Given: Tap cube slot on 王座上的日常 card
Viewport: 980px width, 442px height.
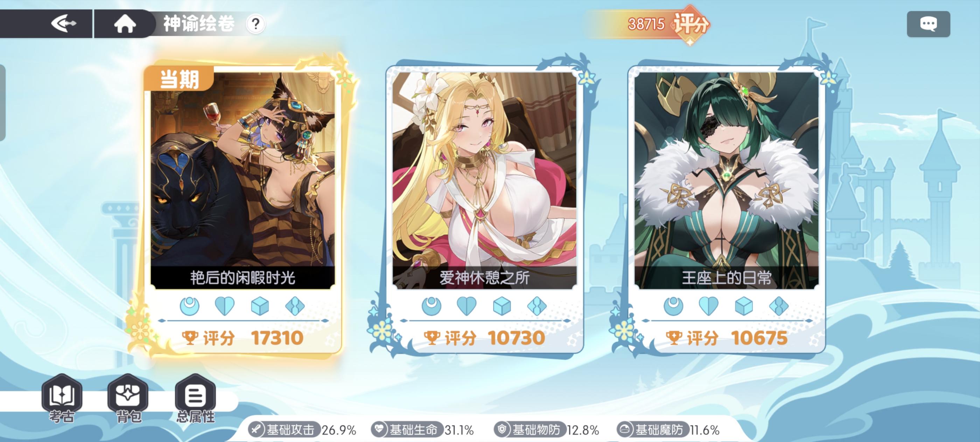Looking at the screenshot, I should [x=743, y=306].
